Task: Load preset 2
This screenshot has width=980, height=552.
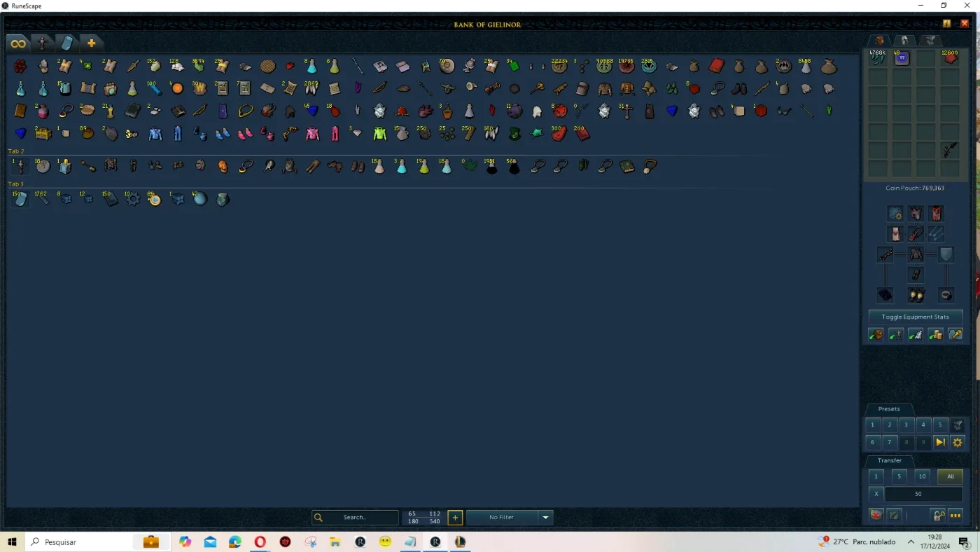Action: coord(890,425)
